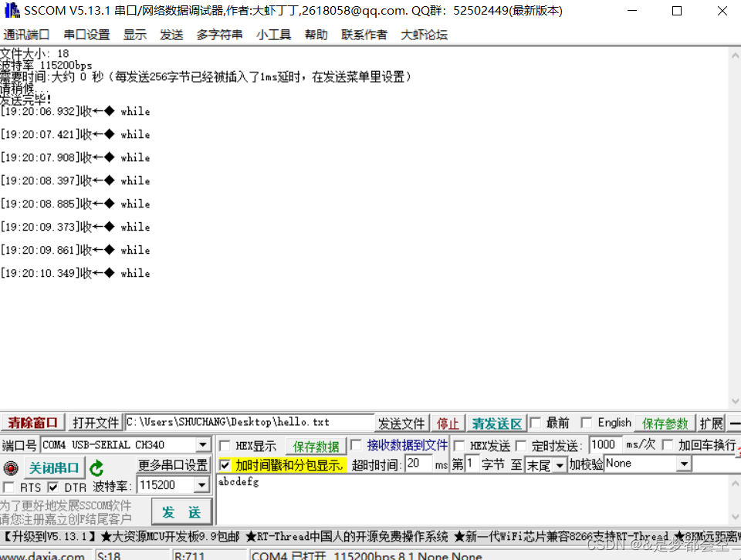The image size is (741, 560).
Task: Click the 发送文件 send file button
Action: point(401,423)
